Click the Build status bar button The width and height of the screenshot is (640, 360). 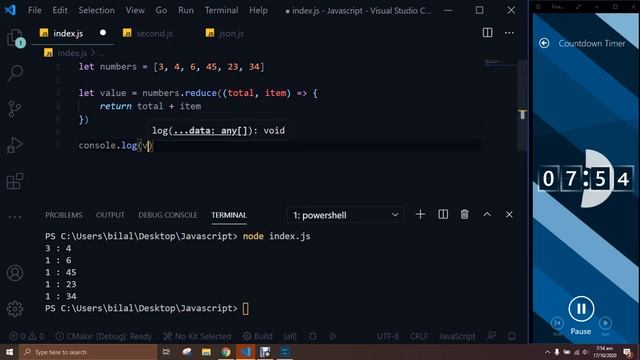(258, 336)
